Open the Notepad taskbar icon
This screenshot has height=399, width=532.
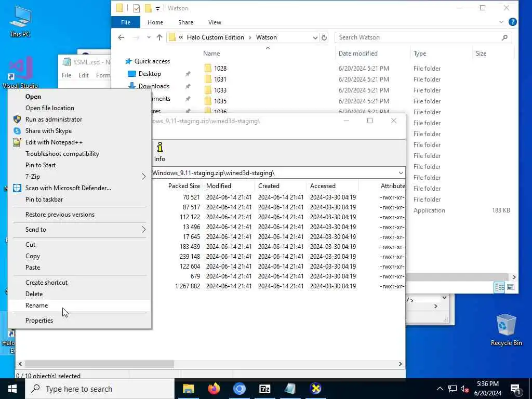point(290,389)
